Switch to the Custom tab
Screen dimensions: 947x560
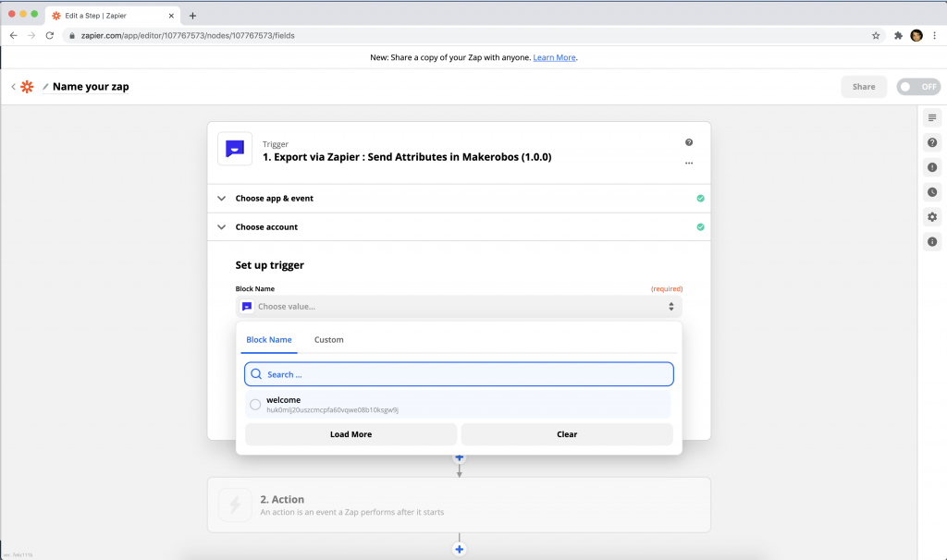click(x=328, y=340)
